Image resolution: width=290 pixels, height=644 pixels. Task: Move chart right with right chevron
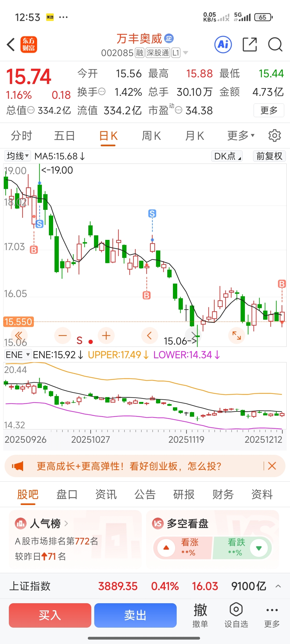193,335
